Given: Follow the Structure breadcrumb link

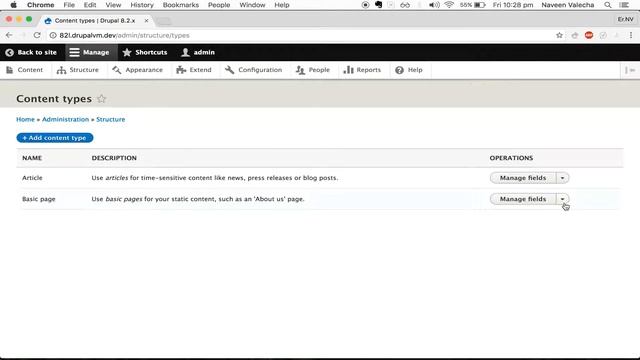Looking at the screenshot, I should click(x=111, y=120).
